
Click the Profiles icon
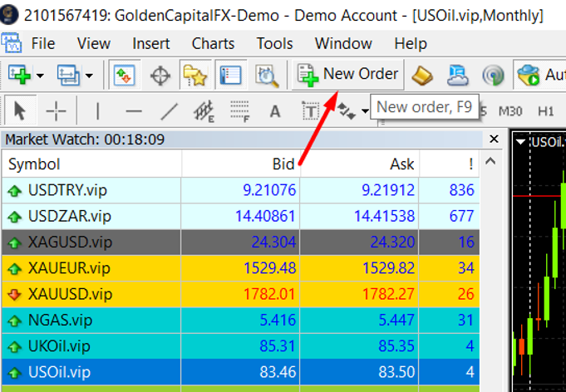pos(69,75)
